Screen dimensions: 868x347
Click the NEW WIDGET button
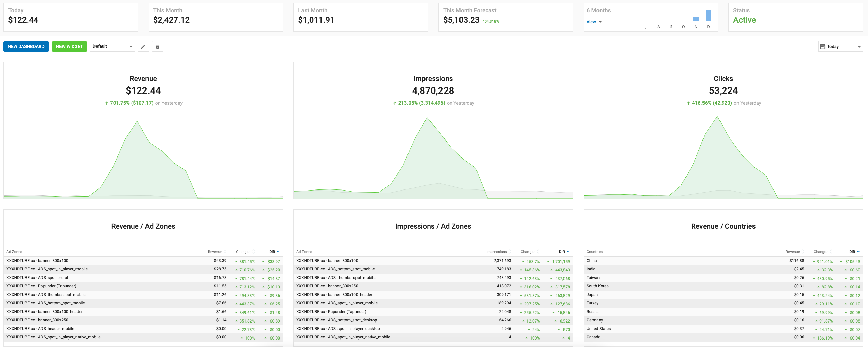[x=69, y=47]
